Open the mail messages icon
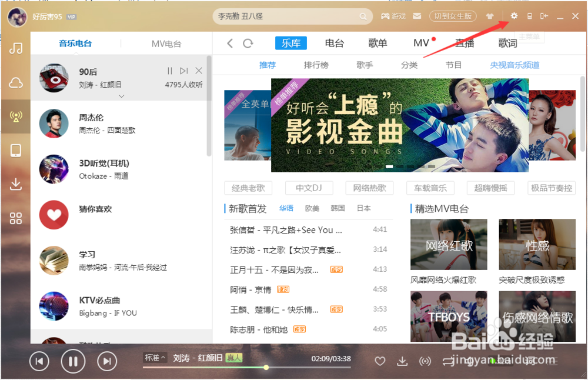The image size is (588, 380). [417, 16]
